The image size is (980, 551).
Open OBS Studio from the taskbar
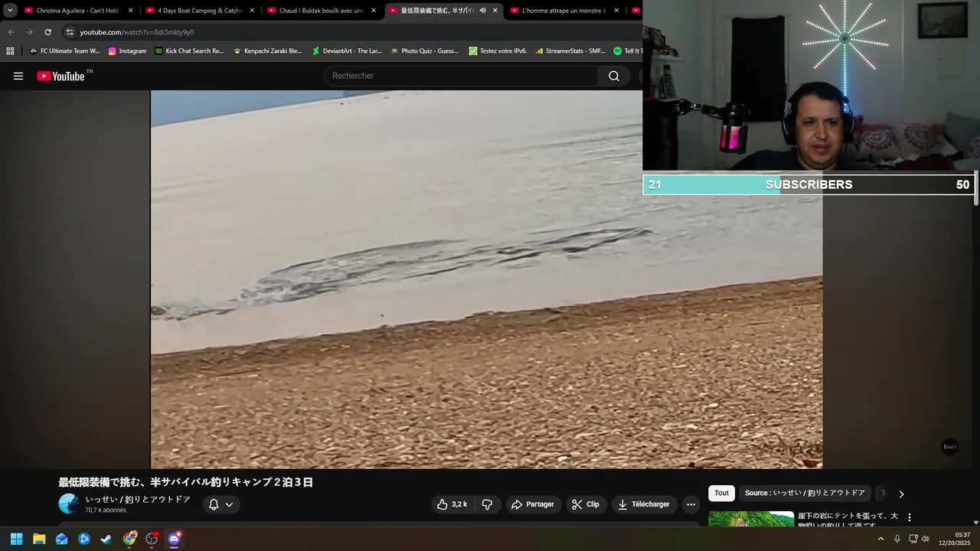[x=152, y=539]
